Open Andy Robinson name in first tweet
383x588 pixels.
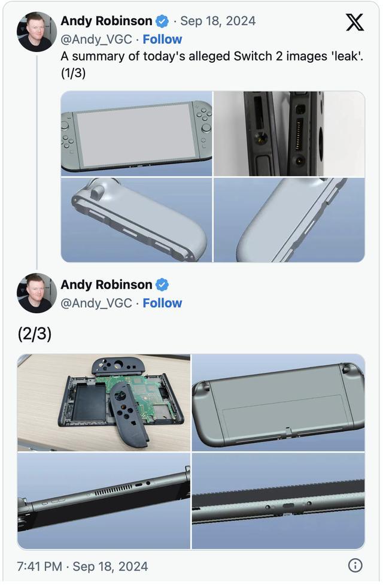pos(107,21)
